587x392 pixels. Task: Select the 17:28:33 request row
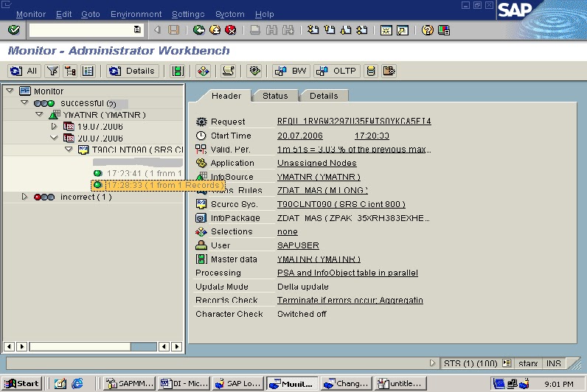click(x=158, y=185)
